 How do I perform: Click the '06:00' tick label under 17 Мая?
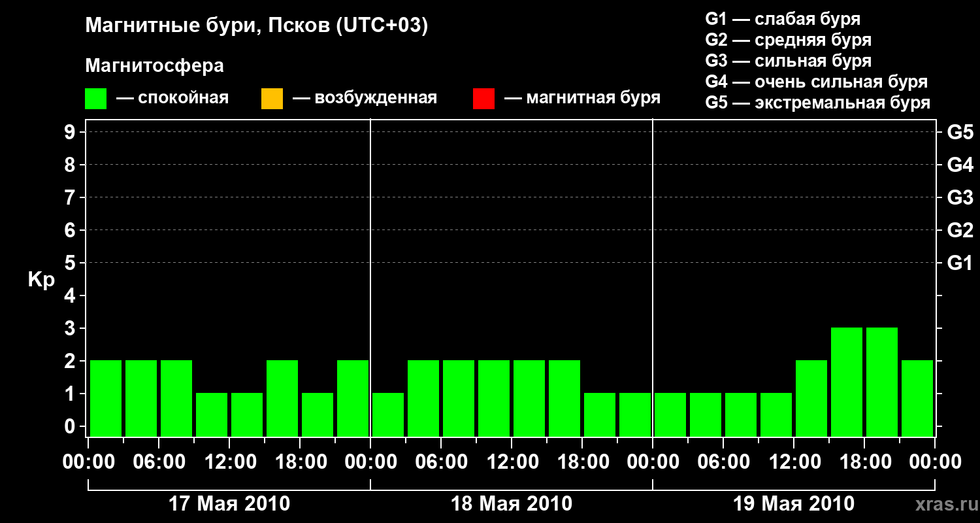[159, 462]
